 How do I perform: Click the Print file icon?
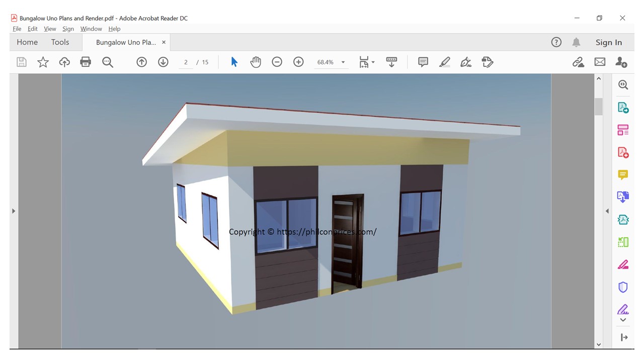pos(86,62)
